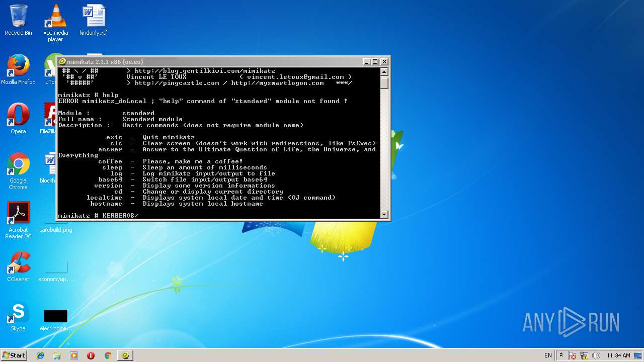Open the 11:34 AM taskbar clock

click(x=618, y=355)
